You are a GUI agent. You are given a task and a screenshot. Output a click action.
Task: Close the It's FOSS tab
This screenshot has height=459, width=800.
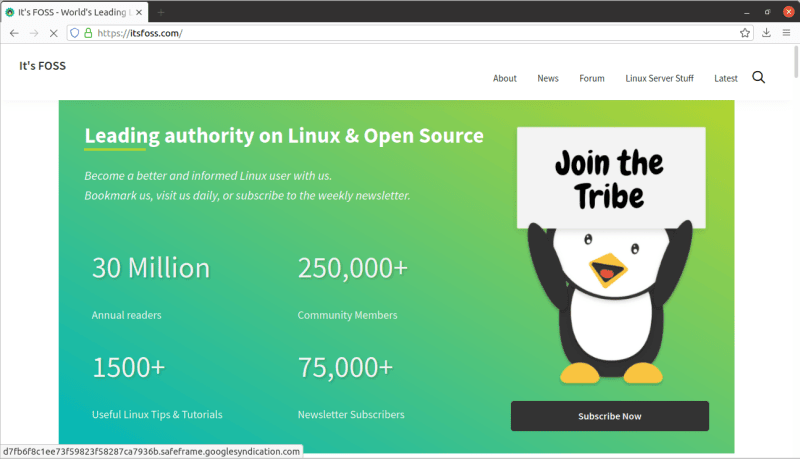click(142, 11)
